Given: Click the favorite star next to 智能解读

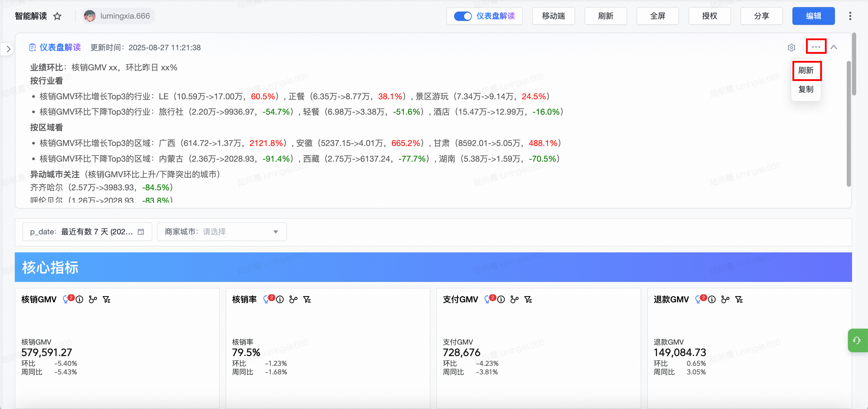Looking at the screenshot, I should pyautogui.click(x=58, y=16).
